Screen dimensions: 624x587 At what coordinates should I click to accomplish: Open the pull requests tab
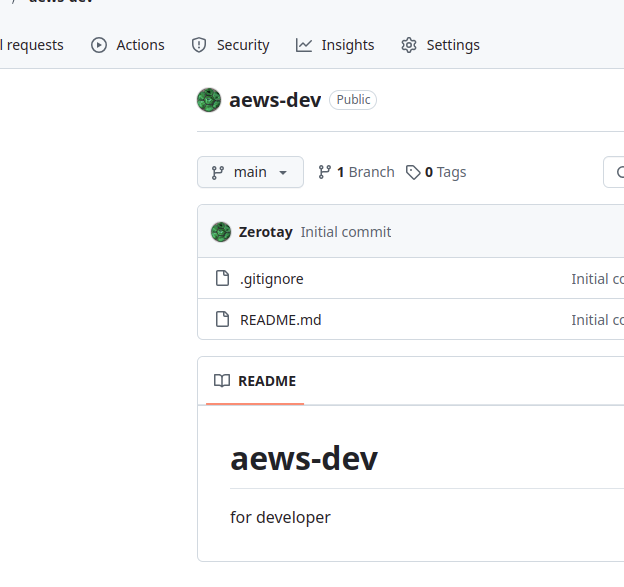coord(32,45)
